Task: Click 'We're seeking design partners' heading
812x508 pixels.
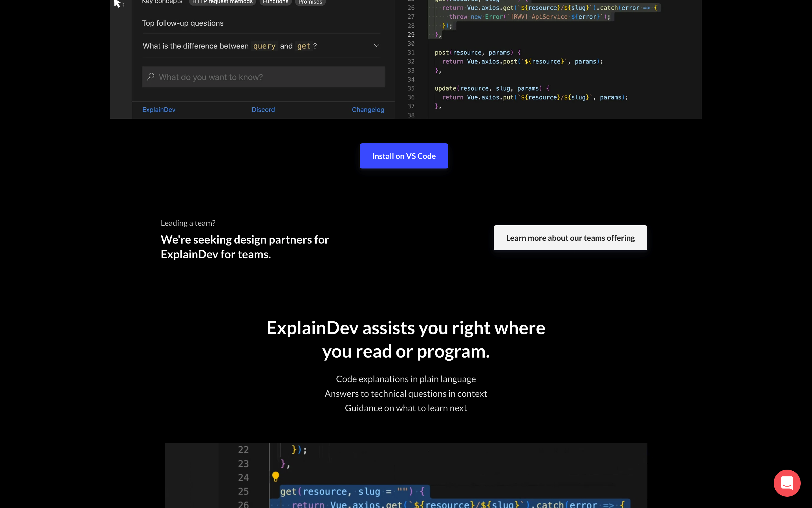Action: coord(245,247)
